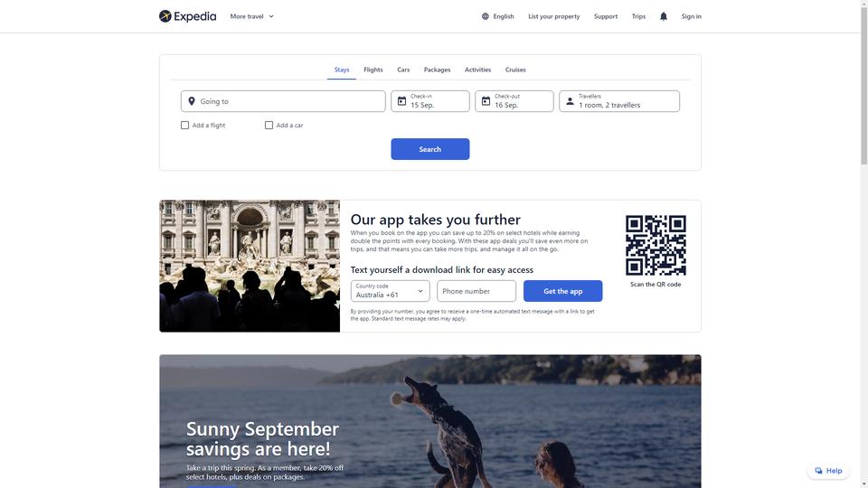
Task: Click the travellers person icon
Action: coord(570,101)
